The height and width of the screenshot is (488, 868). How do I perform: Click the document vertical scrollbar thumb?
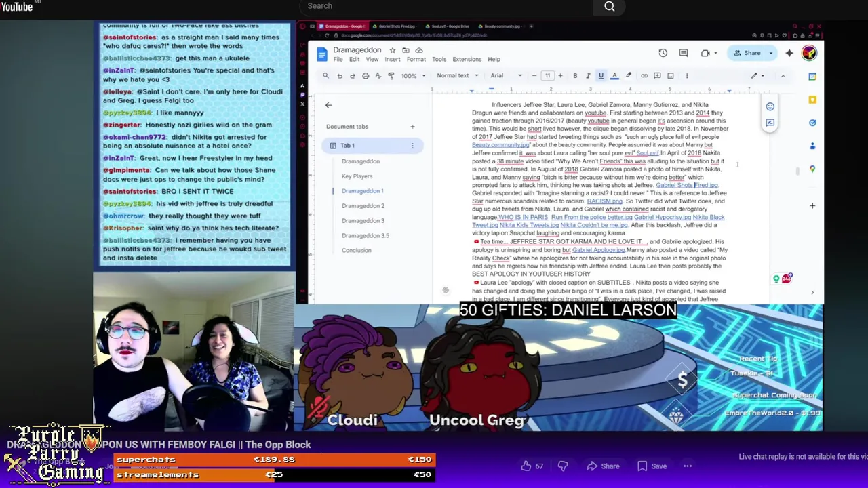click(798, 171)
